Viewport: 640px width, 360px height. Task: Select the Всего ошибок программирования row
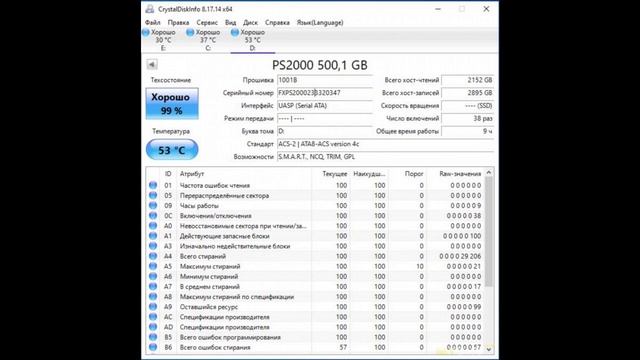[x=315, y=337]
